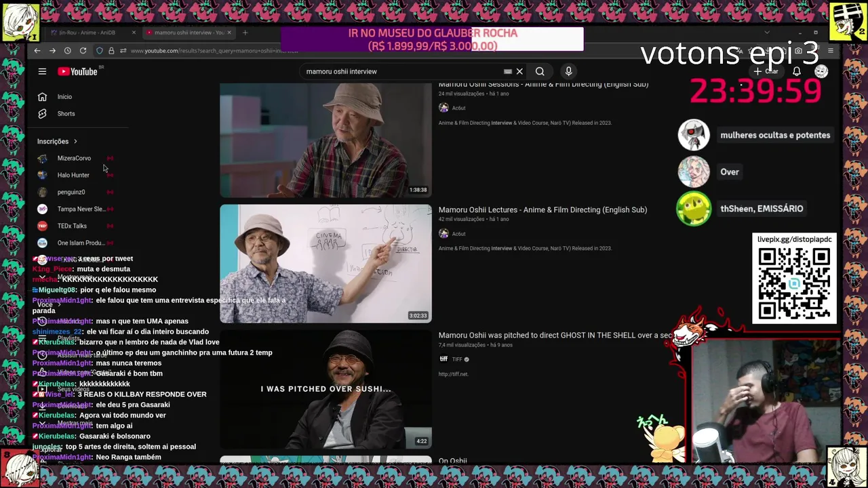Click the http://tiff.net. description text
The height and width of the screenshot is (488, 868).
tap(453, 374)
